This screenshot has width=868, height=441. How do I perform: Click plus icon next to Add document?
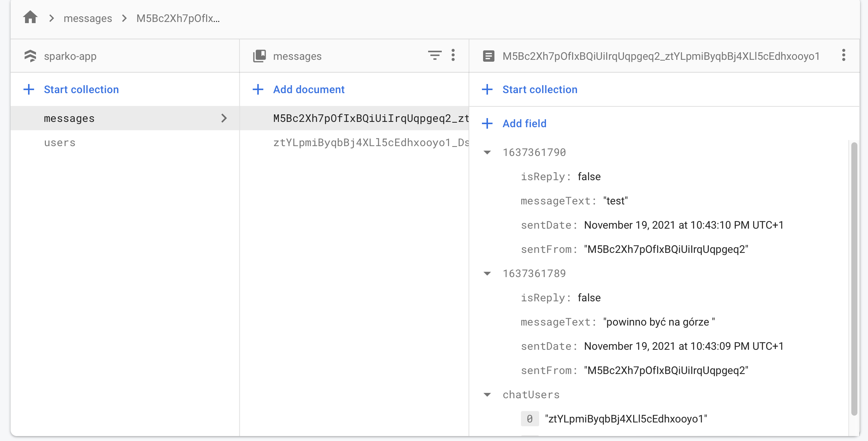(x=258, y=89)
